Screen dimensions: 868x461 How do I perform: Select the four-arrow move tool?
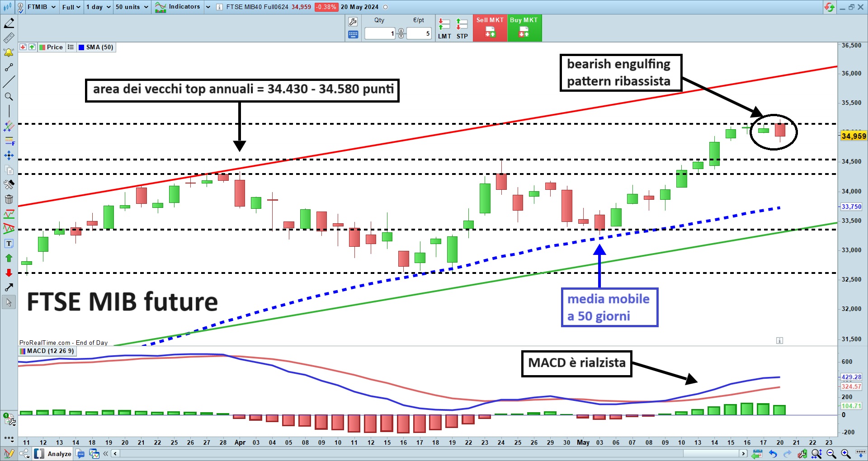[x=9, y=155]
